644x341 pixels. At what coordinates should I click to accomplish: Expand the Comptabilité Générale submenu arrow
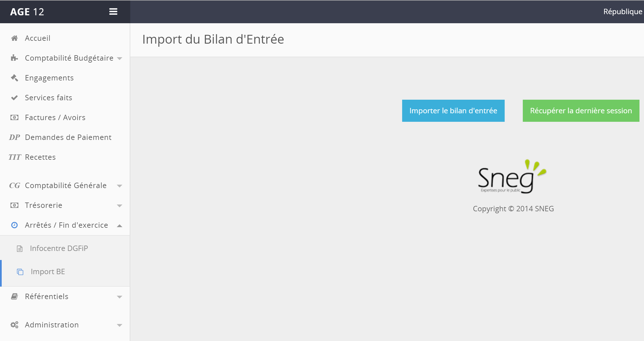click(x=120, y=186)
